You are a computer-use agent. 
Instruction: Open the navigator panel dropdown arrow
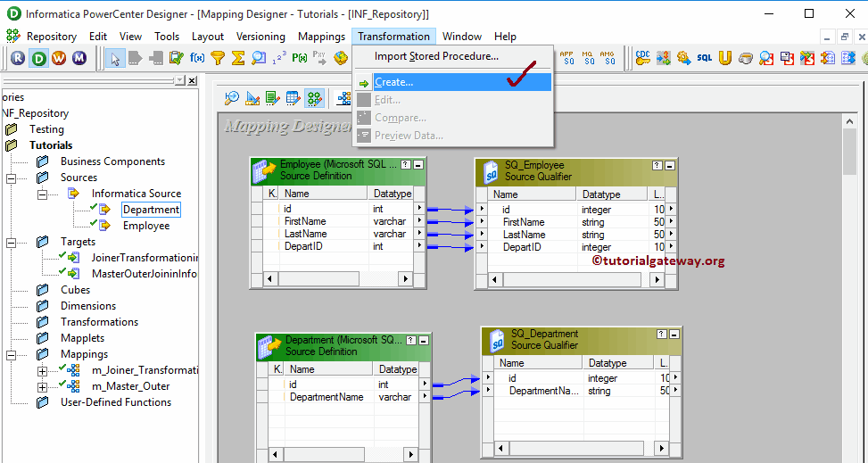180,81
